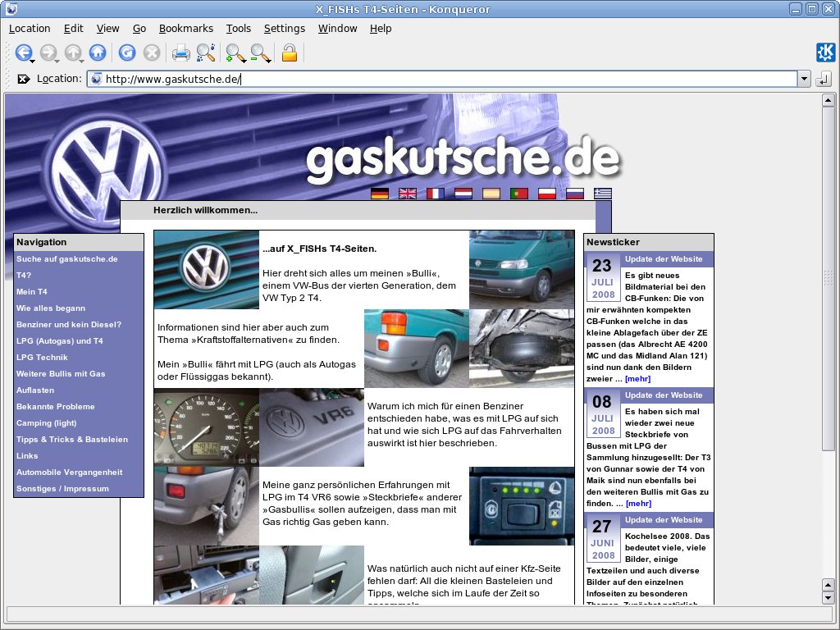Image resolution: width=840 pixels, height=630 pixels.
Task: Open the 'Automobile Vergangenheit' link
Action: [x=69, y=472]
